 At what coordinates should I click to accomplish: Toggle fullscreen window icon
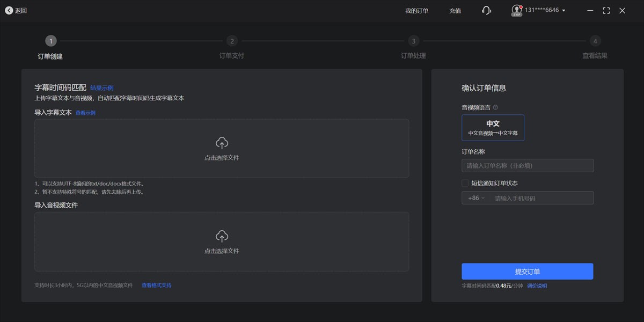(x=606, y=10)
